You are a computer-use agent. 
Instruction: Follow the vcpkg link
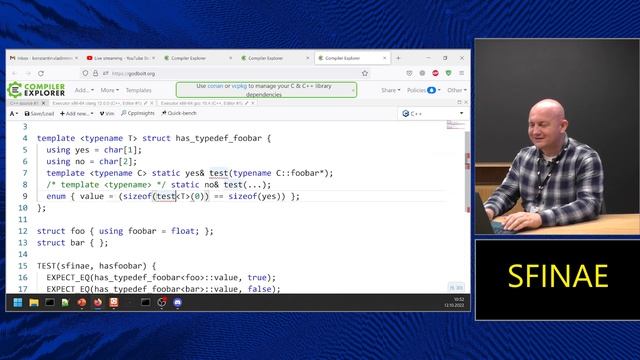pos(239,86)
